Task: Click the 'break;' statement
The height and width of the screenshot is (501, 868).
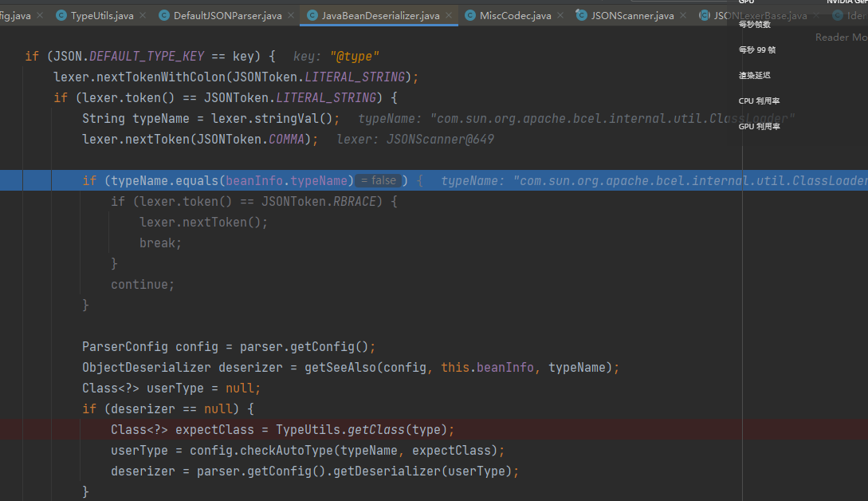Action: click(x=160, y=243)
